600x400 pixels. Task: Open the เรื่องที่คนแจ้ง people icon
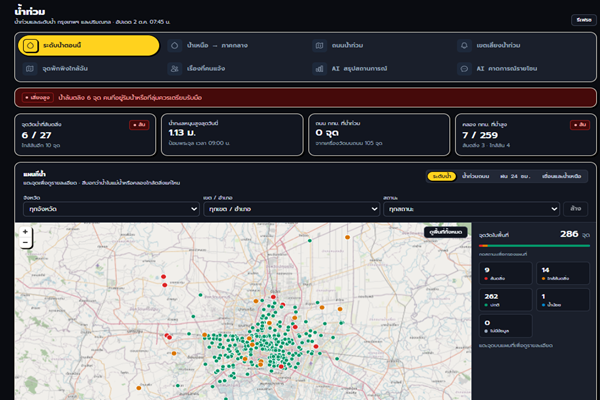(174, 69)
